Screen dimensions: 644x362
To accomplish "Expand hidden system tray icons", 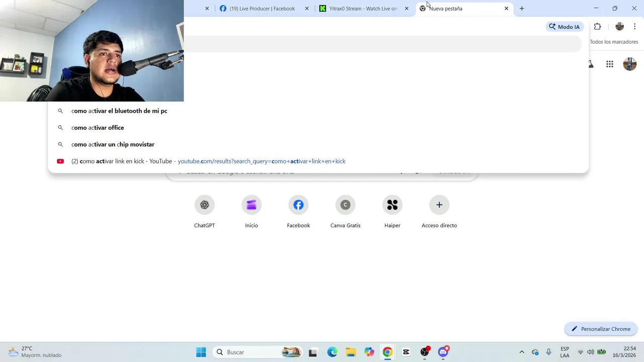I will pyautogui.click(x=522, y=352).
